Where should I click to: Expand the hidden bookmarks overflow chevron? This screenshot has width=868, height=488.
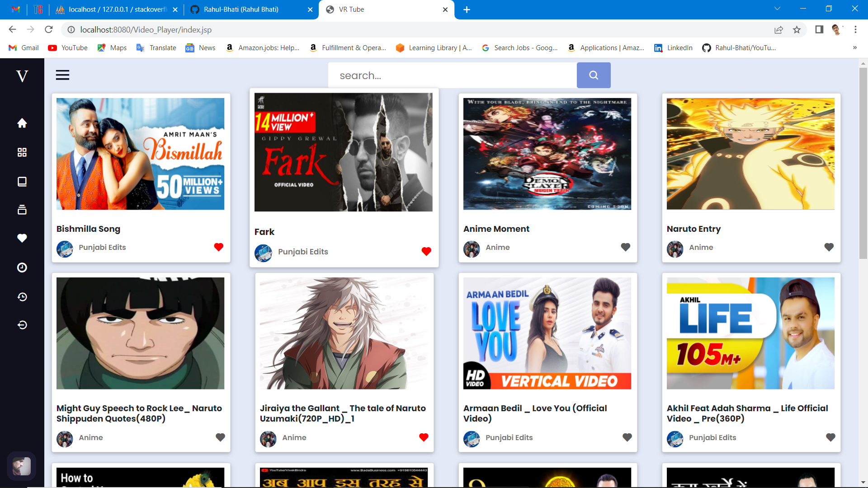(x=854, y=48)
